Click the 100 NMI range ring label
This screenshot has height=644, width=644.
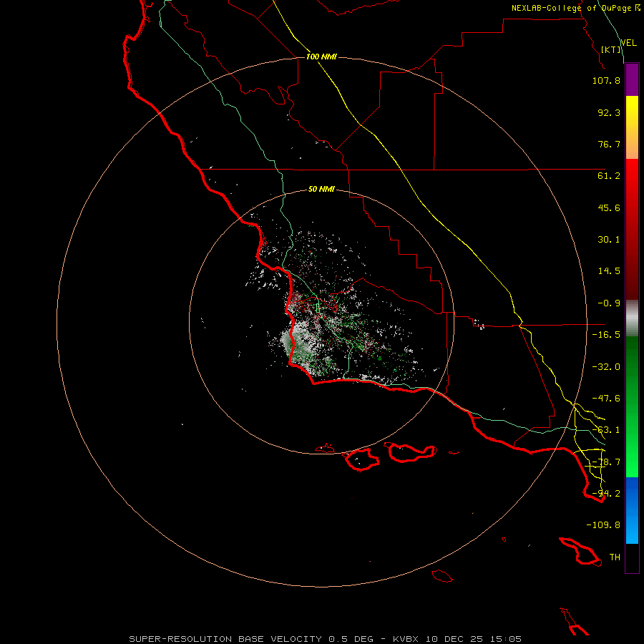(x=321, y=57)
